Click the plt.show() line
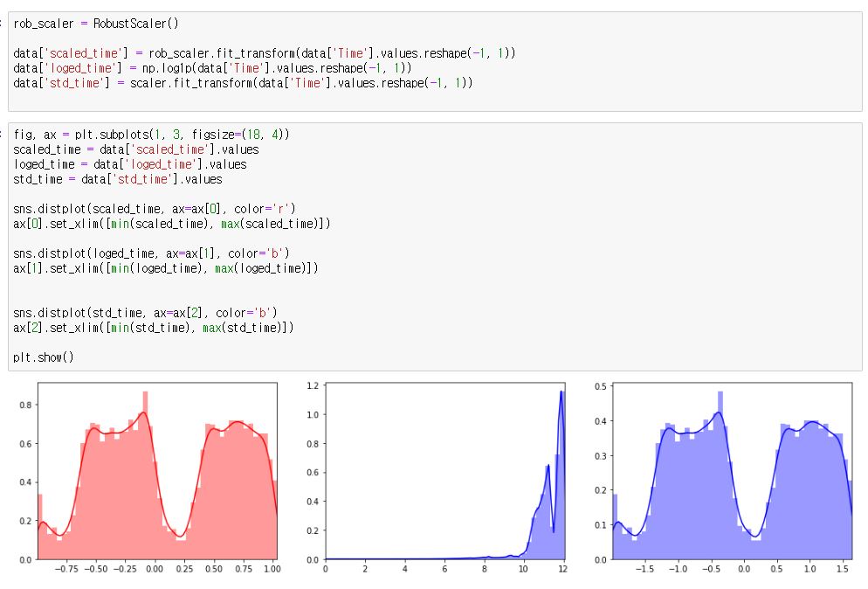Image resolution: width=868 pixels, height=589 pixels. (x=44, y=357)
